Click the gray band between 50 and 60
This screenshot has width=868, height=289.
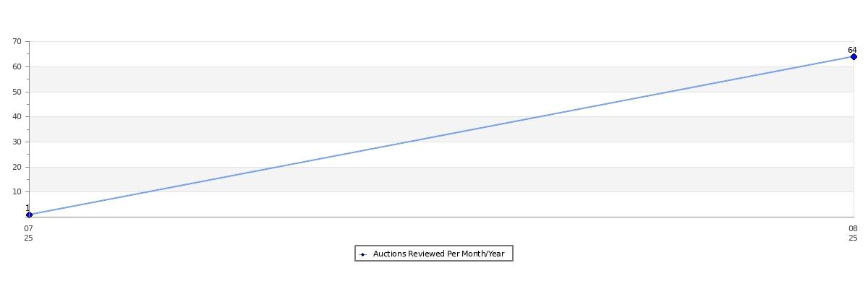pos(441,79)
